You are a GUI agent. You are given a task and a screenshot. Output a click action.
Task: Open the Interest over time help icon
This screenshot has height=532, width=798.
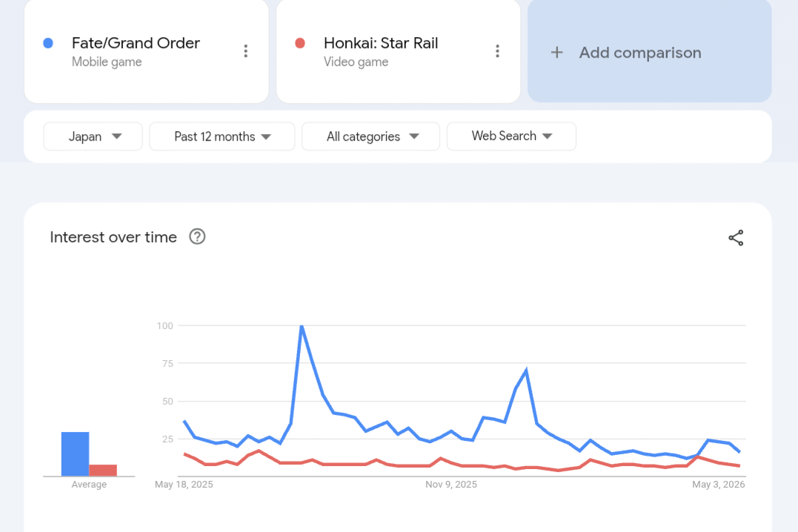[198, 236]
